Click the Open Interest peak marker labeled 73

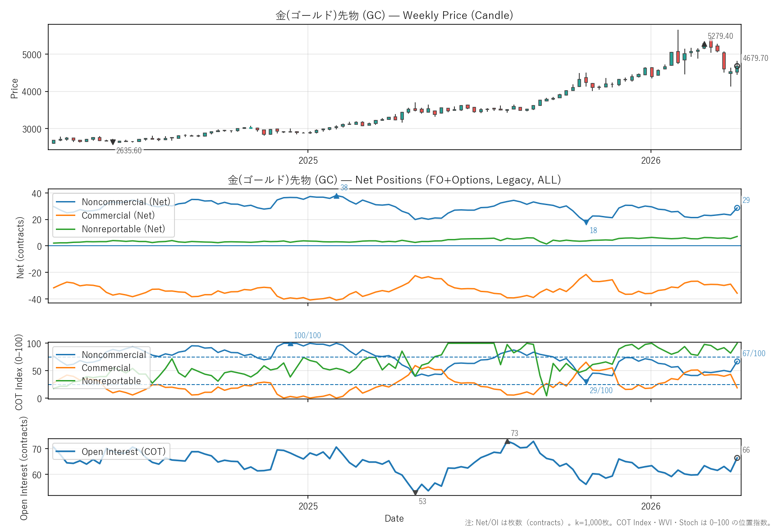[507, 441]
